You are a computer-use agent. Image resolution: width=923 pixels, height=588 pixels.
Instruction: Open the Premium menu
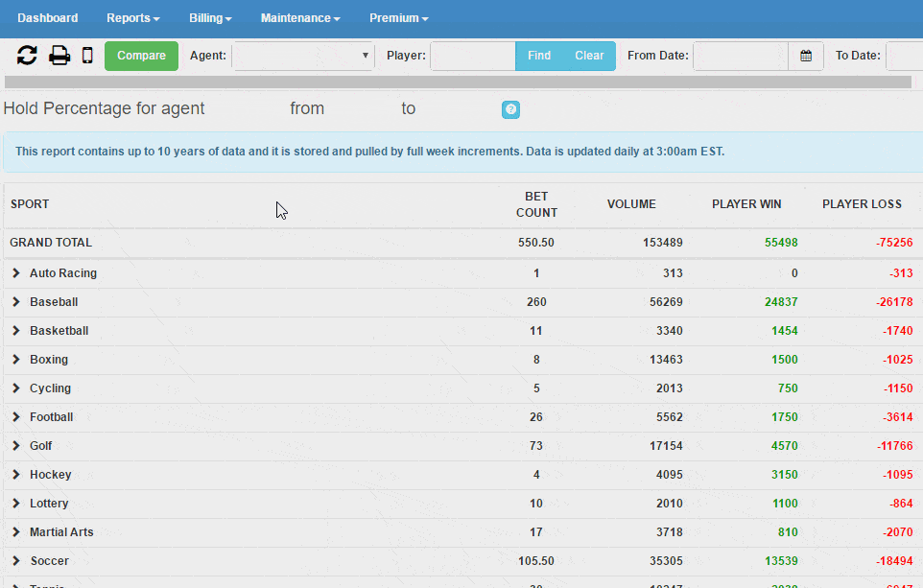[x=398, y=18]
